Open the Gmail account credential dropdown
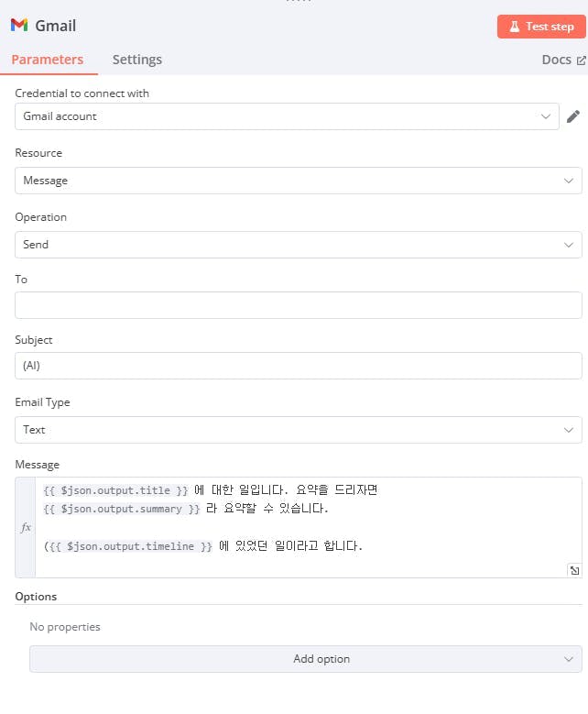Viewport: 588px width, 714px height. [287, 116]
